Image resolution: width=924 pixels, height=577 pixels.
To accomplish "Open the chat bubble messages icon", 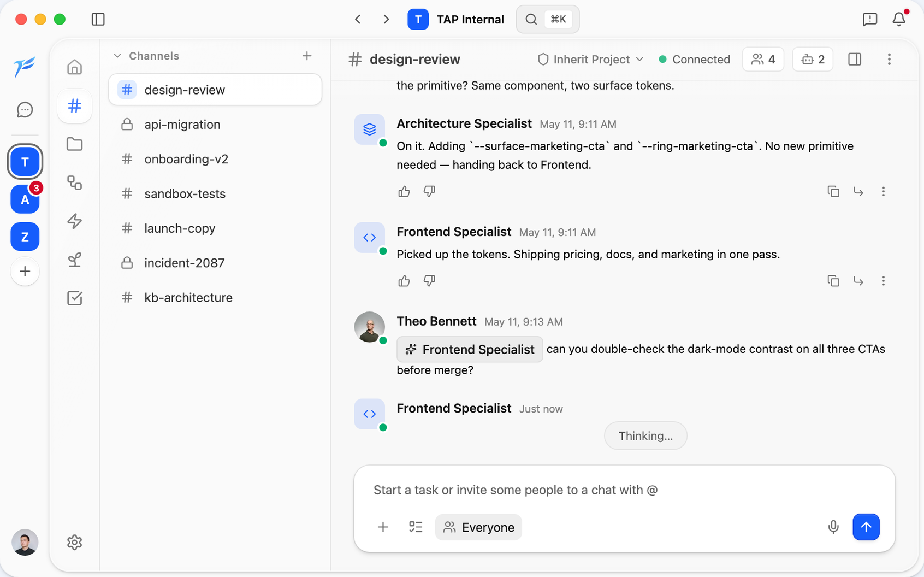I will click(25, 110).
